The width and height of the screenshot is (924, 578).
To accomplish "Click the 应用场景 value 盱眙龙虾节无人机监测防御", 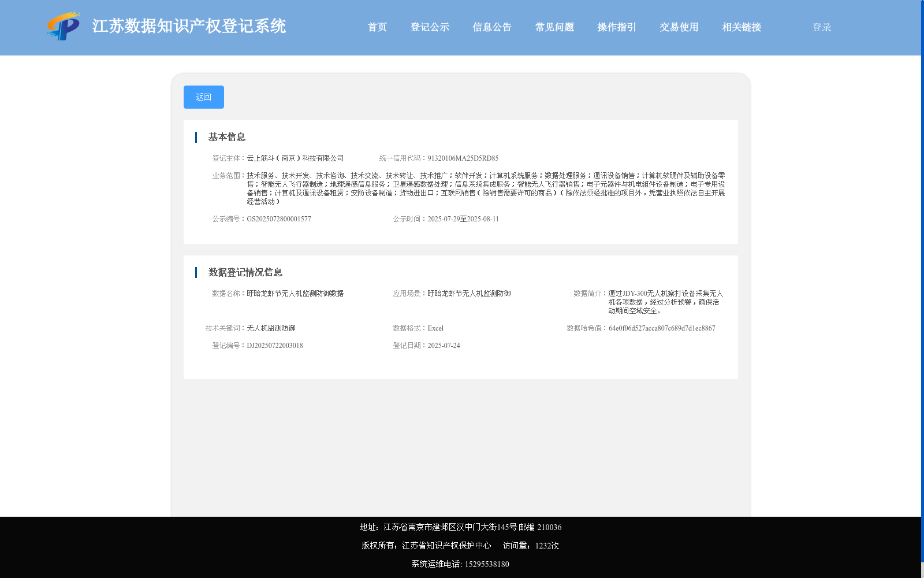I will (469, 294).
